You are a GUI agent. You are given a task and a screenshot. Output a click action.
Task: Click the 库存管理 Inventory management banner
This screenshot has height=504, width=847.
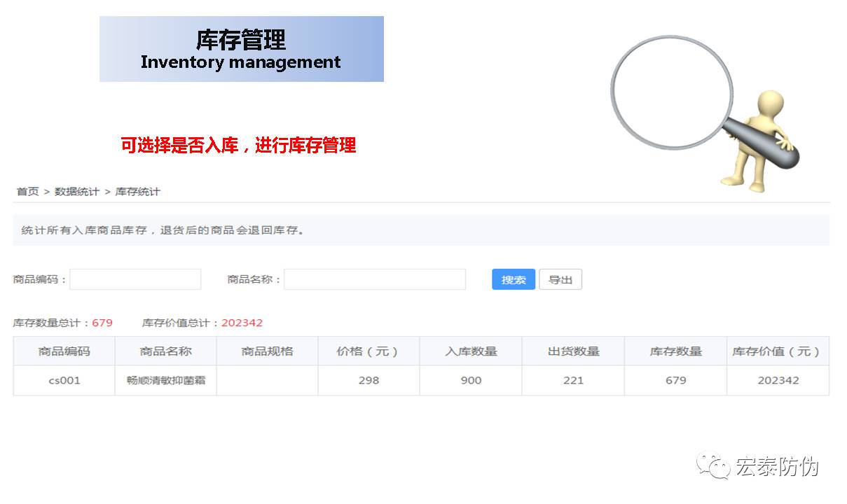241,48
